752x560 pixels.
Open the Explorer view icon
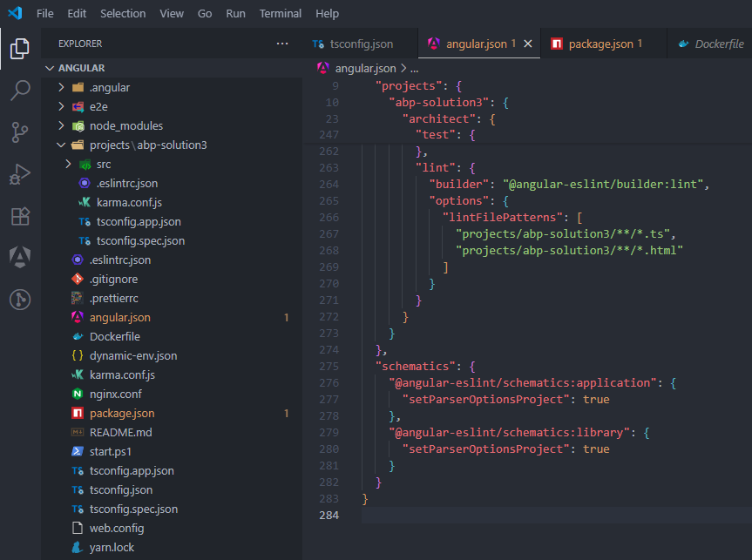(x=19, y=49)
